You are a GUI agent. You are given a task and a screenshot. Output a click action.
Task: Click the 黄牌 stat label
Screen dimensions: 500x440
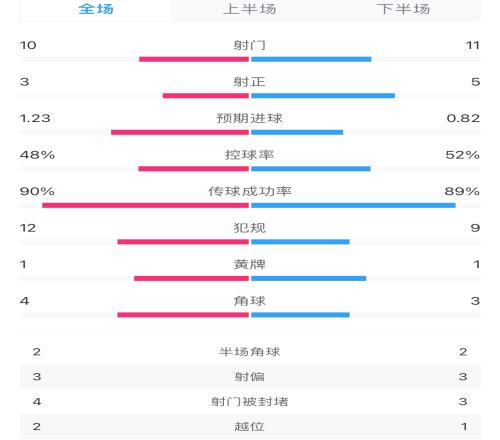point(249,264)
